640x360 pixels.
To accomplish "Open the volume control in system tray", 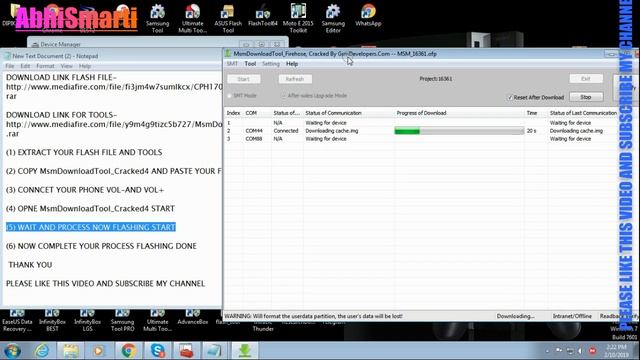I will [x=580, y=351].
